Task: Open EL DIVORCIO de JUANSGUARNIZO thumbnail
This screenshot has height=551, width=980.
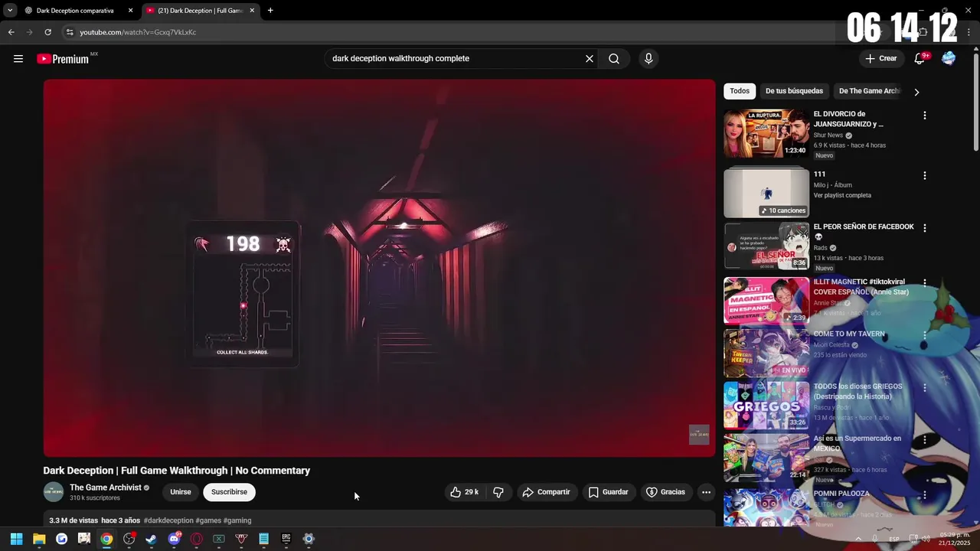Action: click(766, 134)
